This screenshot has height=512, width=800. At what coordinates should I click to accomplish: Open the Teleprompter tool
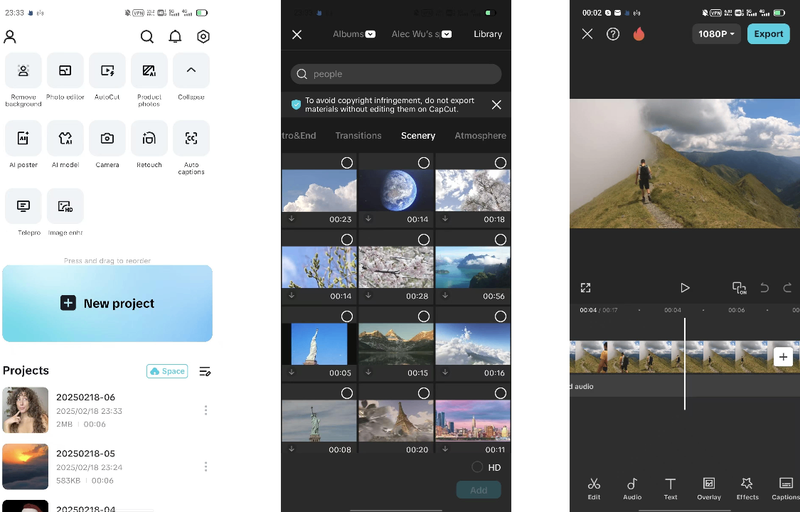tap(23, 206)
